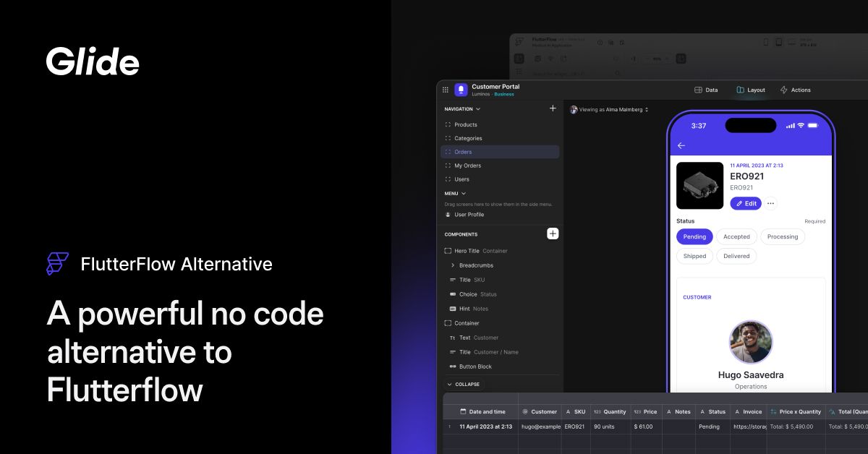The width and height of the screenshot is (868, 454).
Task: Click the Glide logo
Action: click(x=93, y=61)
